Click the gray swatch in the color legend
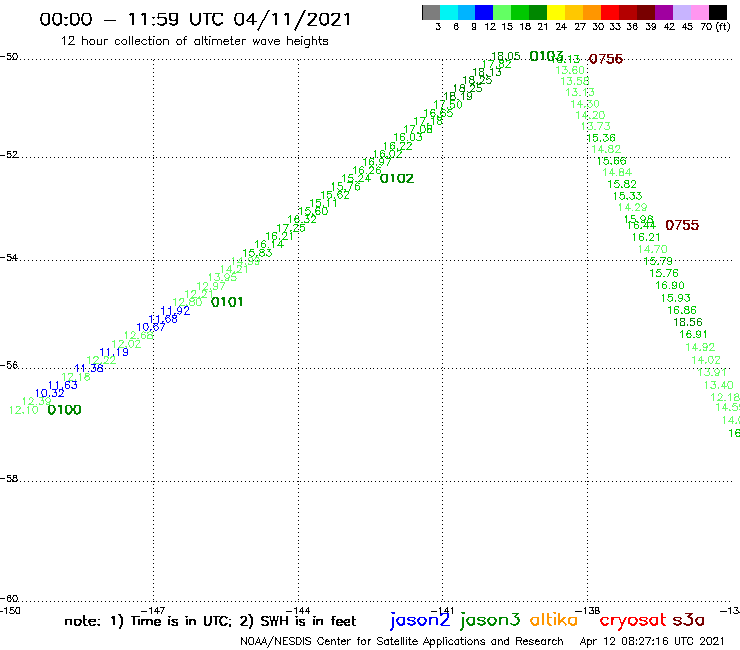This screenshot has height=650, width=740. click(x=431, y=13)
